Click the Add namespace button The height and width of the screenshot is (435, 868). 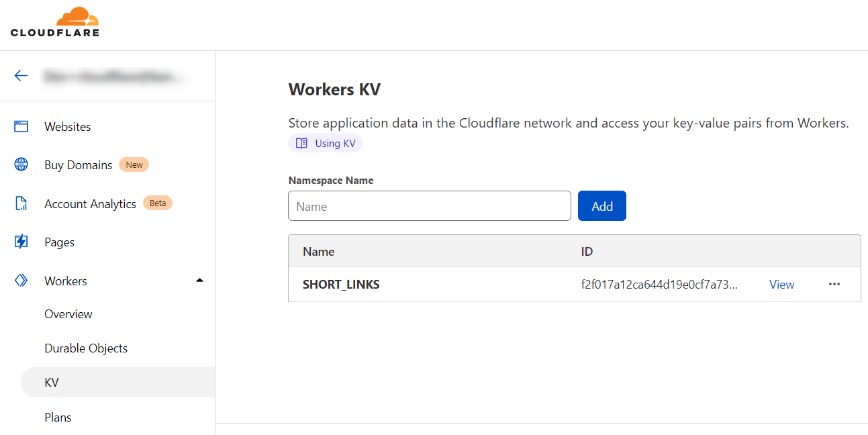(602, 206)
